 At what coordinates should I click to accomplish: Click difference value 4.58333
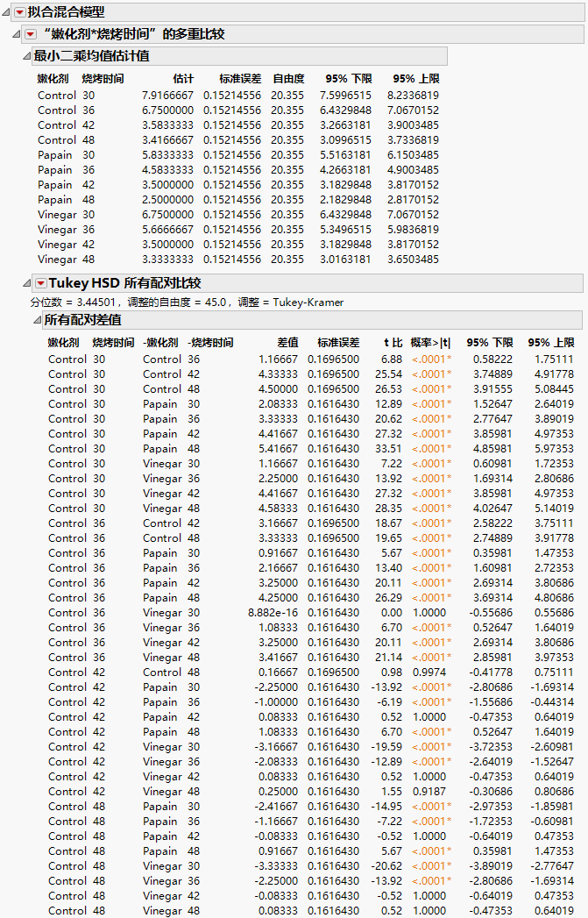278,509
